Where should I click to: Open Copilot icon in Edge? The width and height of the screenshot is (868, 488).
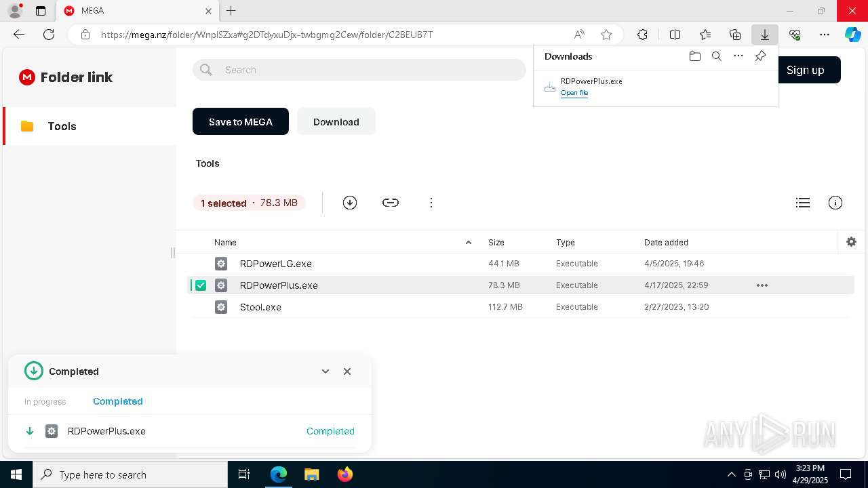click(x=852, y=35)
